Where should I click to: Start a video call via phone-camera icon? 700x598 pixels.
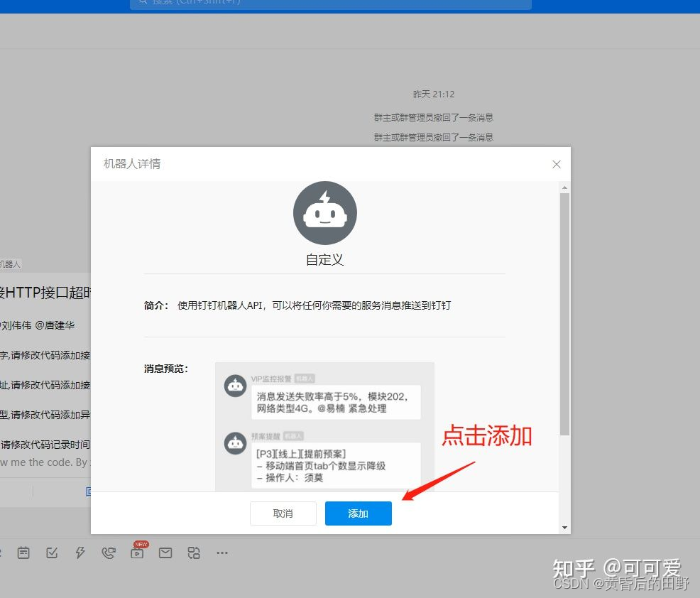pyautogui.click(x=109, y=553)
